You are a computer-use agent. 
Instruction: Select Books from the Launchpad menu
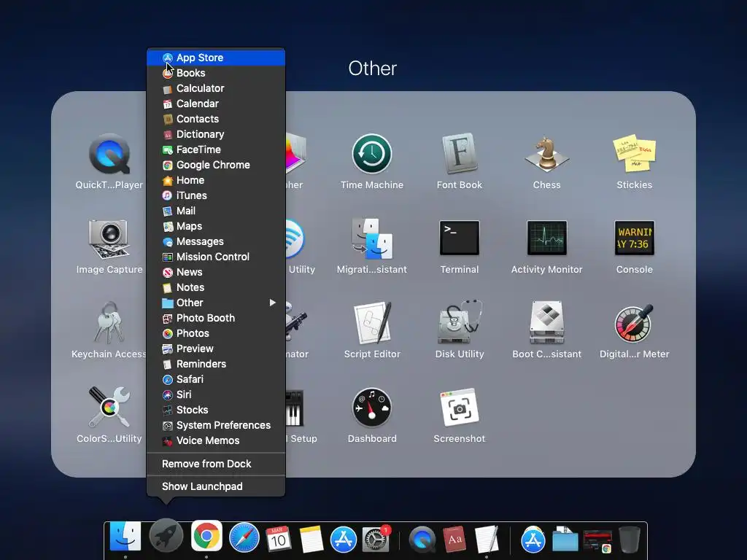[x=216, y=73]
